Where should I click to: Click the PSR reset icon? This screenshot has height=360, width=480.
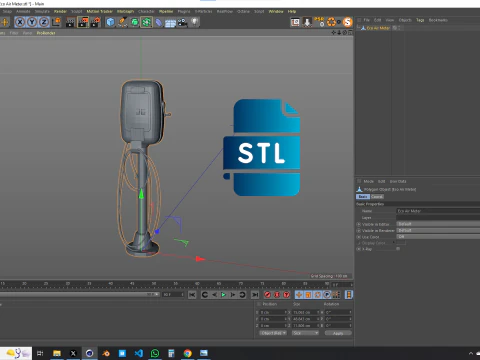click(x=319, y=22)
